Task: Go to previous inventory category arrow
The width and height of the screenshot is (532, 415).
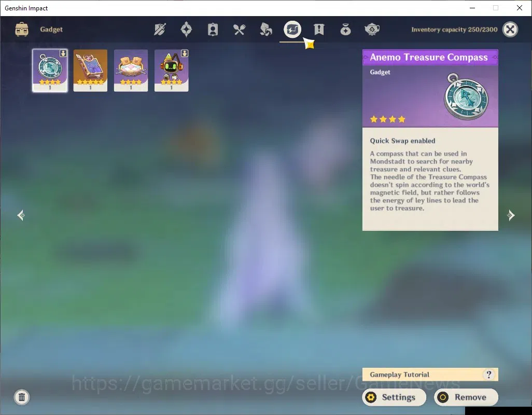Action: (21, 215)
